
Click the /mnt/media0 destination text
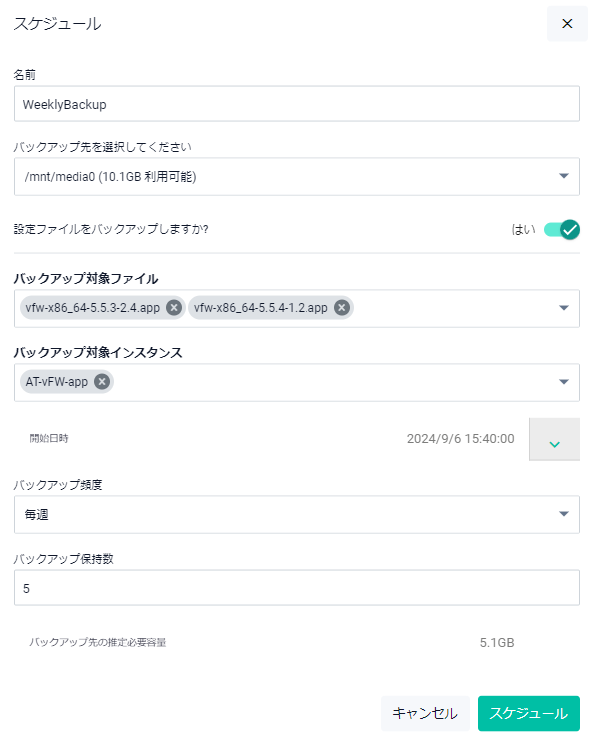pyautogui.click(x=110, y=177)
